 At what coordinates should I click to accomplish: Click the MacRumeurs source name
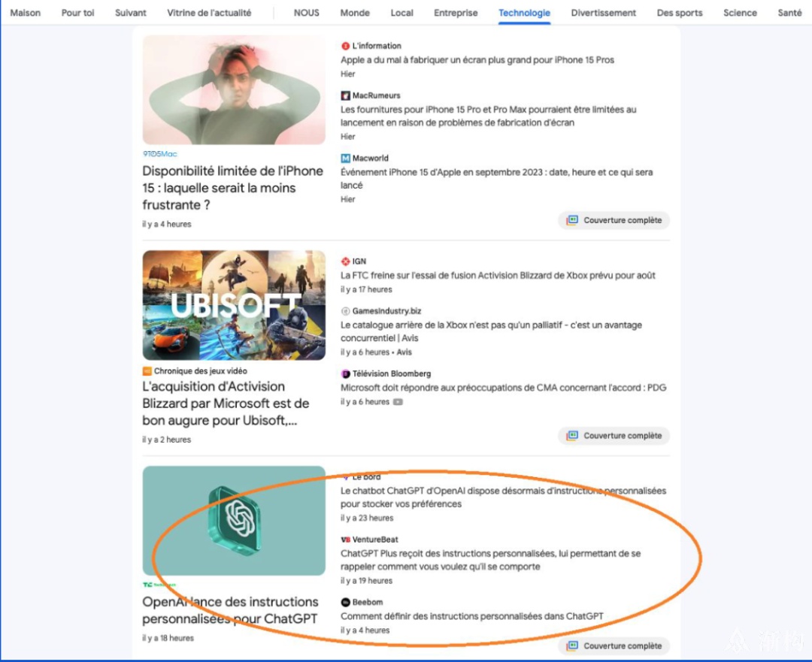(x=376, y=95)
